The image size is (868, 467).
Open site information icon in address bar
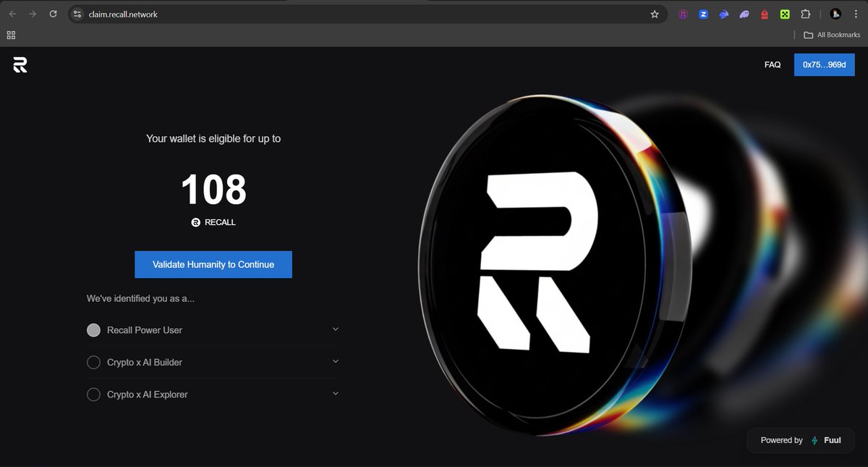pyautogui.click(x=78, y=14)
